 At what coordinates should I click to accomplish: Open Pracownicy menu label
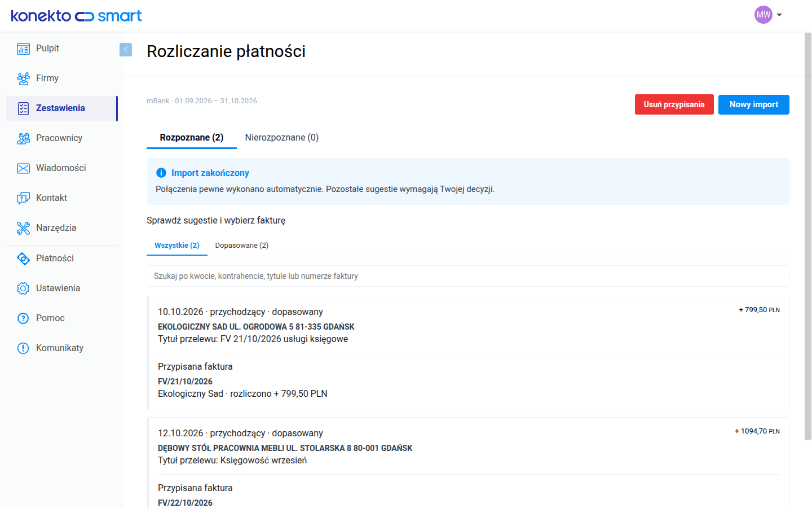59,138
